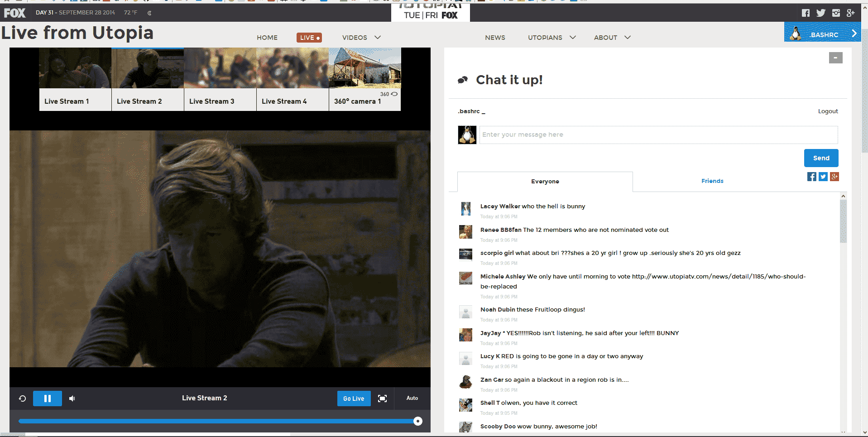Open the Twitter page from the header

(821, 13)
